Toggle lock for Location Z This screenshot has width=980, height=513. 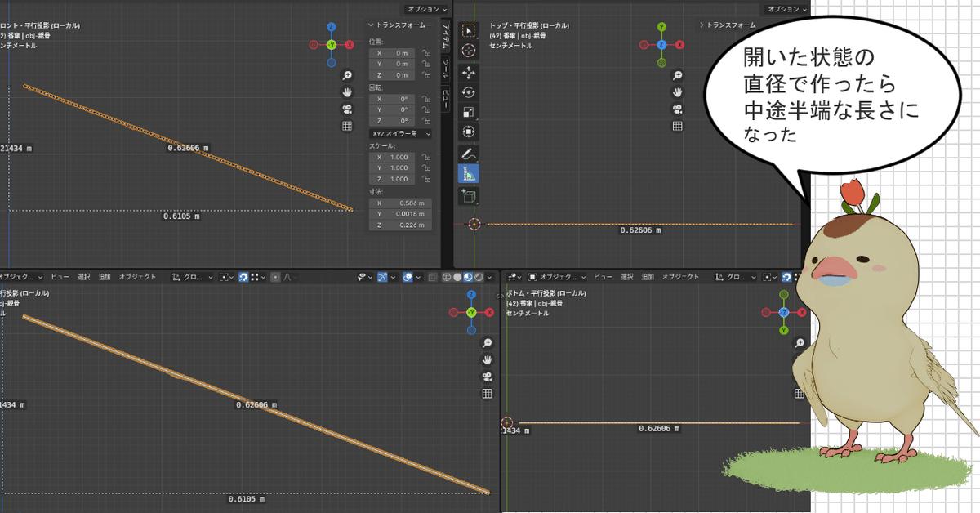(x=425, y=75)
